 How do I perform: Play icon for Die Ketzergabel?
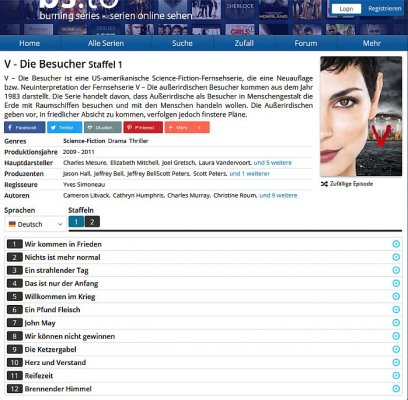(x=396, y=349)
